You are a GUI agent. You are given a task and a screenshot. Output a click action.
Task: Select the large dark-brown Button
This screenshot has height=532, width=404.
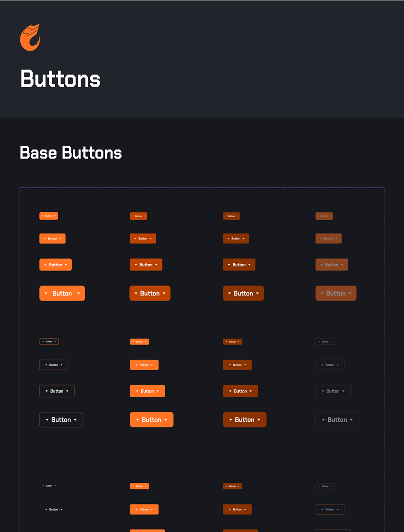[x=245, y=419]
